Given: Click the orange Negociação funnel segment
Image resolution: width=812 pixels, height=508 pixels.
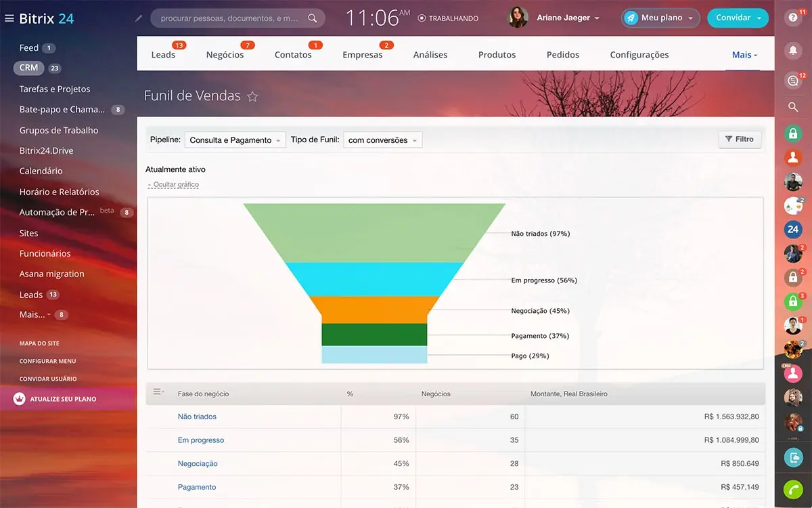Looking at the screenshot, I should pyautogui.click(x=374, y=310).
